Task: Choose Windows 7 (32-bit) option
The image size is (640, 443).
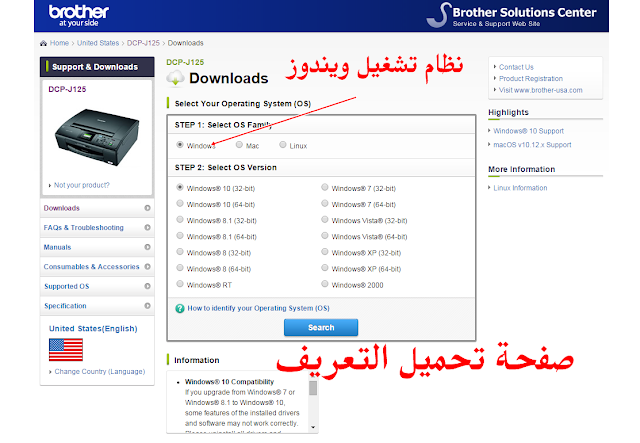Action: click(324, 187)
